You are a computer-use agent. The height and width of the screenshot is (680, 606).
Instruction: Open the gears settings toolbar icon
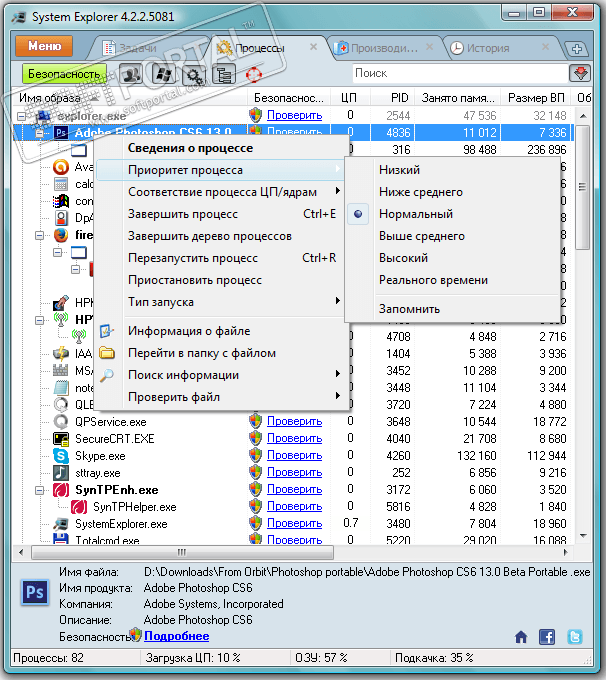pyautogui.click(x=193, y=75)
